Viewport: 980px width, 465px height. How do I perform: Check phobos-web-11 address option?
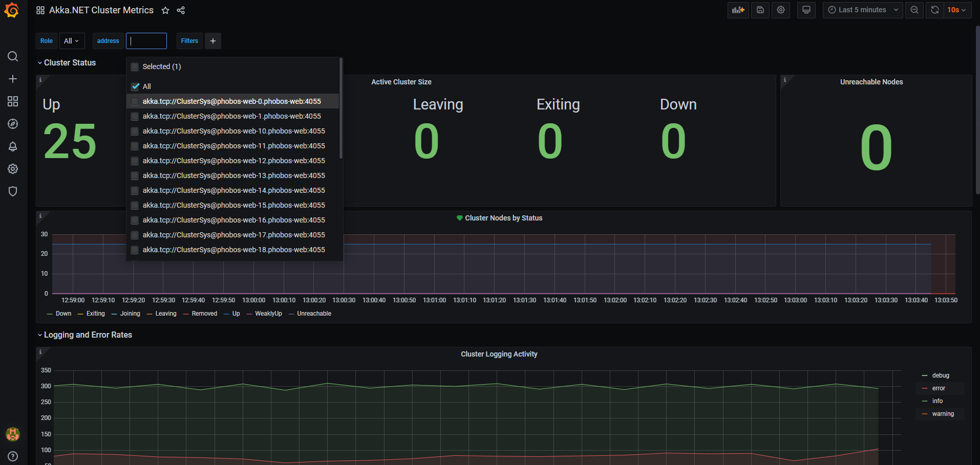135,146
